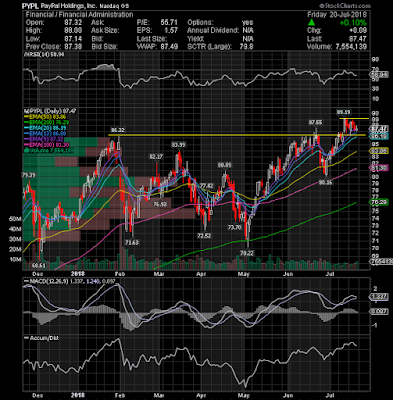The image size is (393, 400).
Task: Click the 30M volume axis label
Action: pos(16,239)
